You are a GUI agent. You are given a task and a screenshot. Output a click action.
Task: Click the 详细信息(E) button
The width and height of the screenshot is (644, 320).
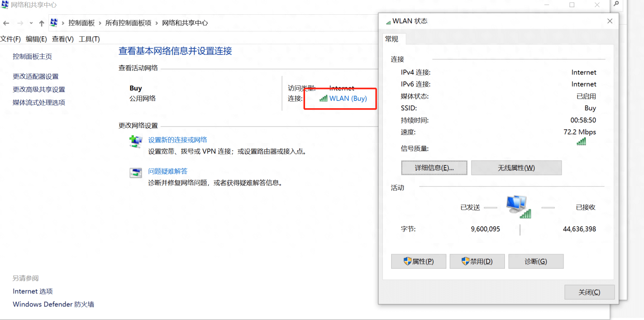point(434,168)
